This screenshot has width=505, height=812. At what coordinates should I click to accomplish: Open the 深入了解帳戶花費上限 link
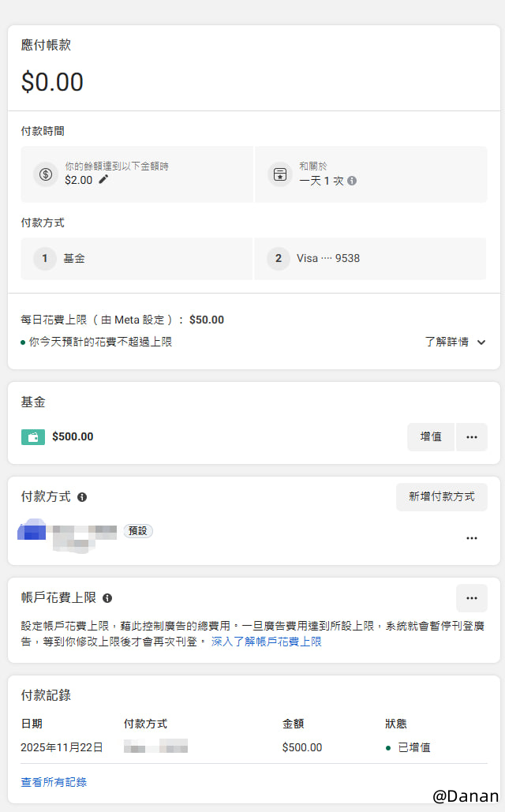[266, 642]
